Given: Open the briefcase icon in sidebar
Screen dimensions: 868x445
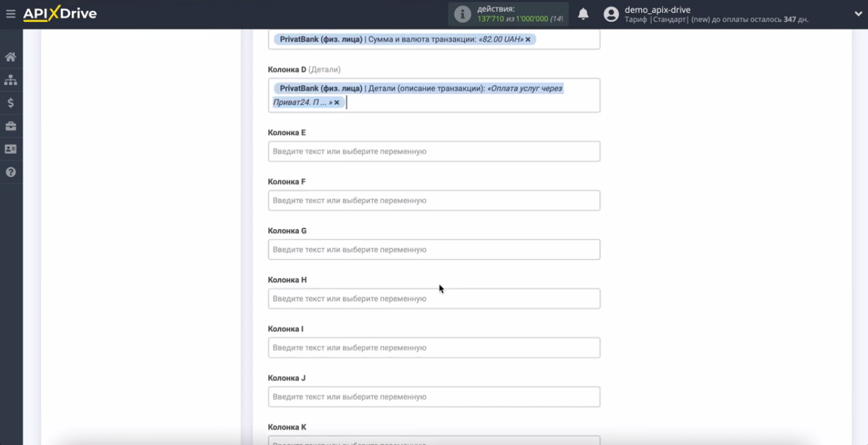Looking at the screenshot, I should [x=11, y=126].
